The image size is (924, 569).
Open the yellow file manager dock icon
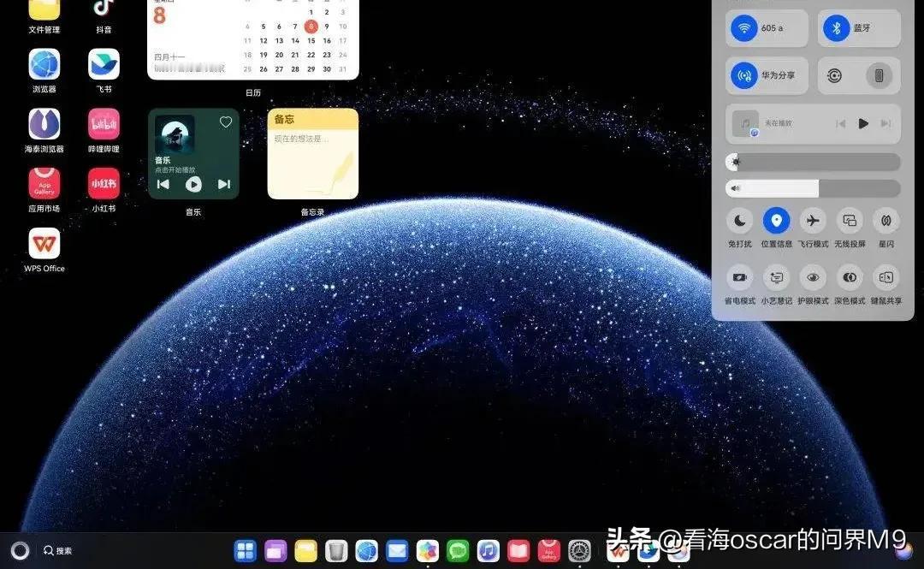coord(305,551)
